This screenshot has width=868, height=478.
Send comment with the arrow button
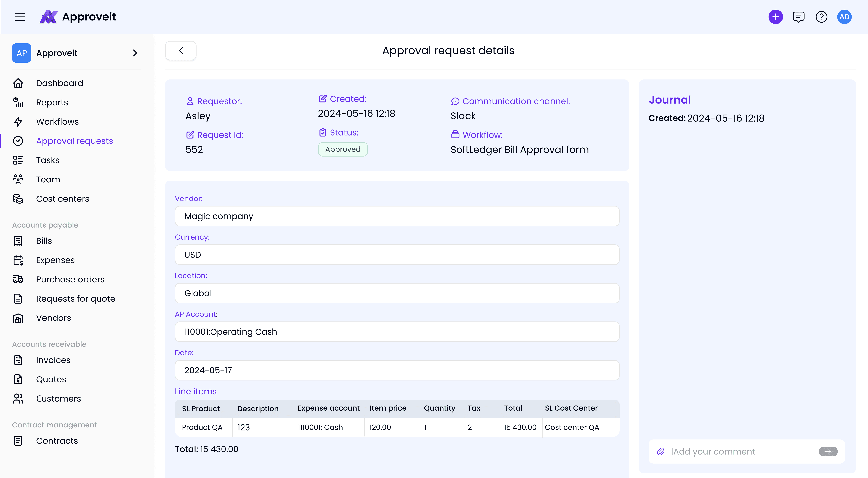pos(828,451)
